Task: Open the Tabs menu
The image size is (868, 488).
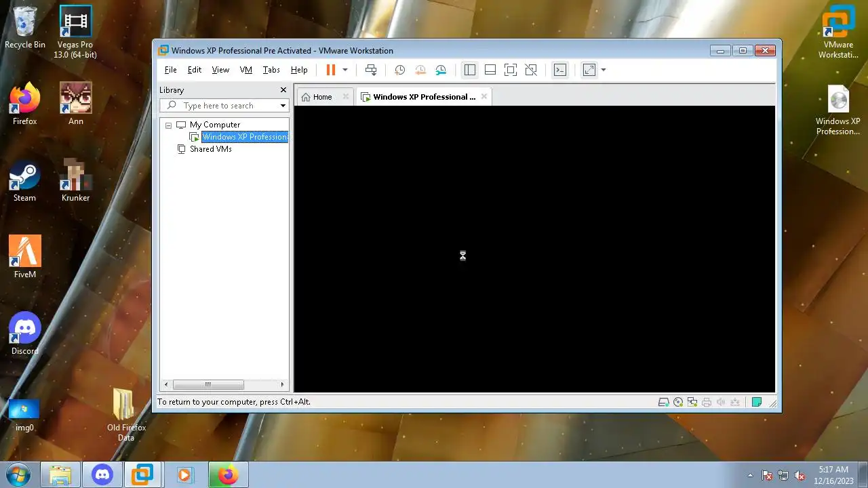Action: (x=271, y=70)
